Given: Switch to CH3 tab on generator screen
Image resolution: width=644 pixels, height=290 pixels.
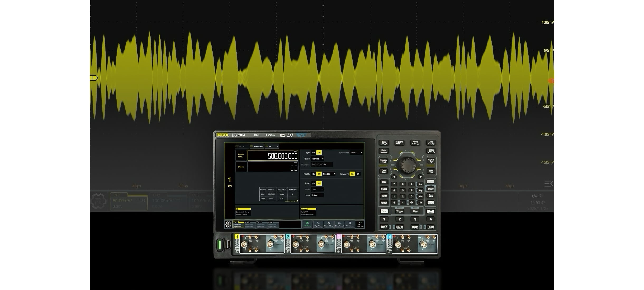Looking at the screenshot, I should pyautogui.click(x=262, y=224).
